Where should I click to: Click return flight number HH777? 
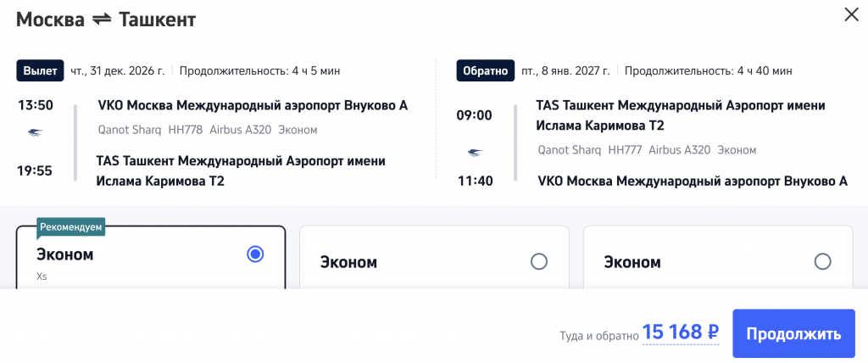point(625,150)
